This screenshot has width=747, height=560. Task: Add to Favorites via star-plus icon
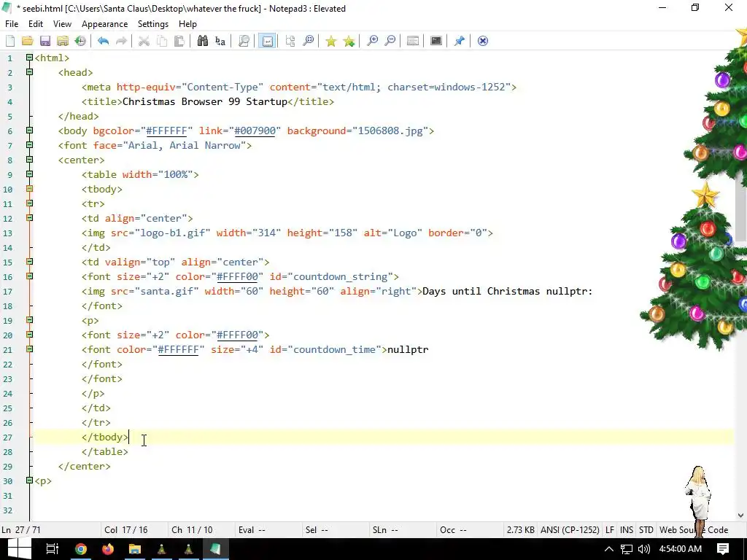pyautogui.click(x=349, y=41)
